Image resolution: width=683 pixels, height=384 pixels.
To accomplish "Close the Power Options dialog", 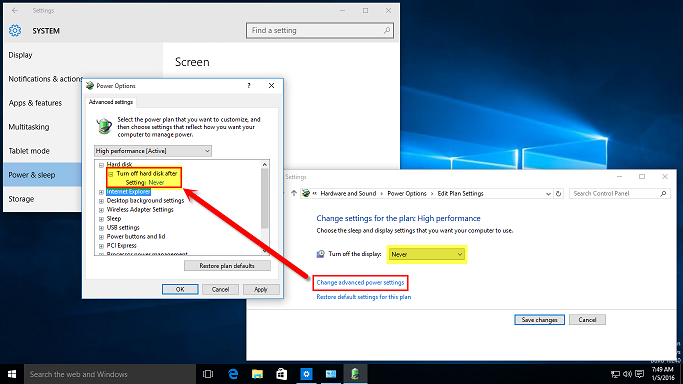I will tap(271, 86).
